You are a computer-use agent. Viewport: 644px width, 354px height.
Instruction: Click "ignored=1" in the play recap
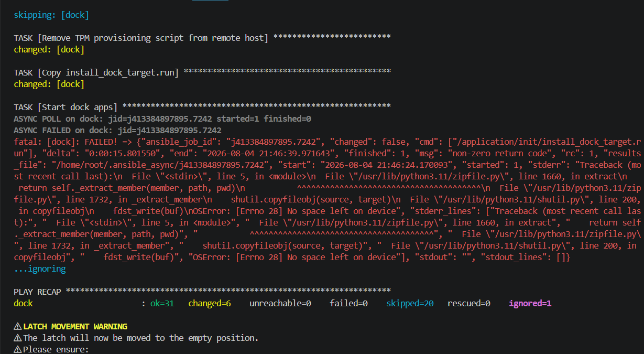[530, 303]
